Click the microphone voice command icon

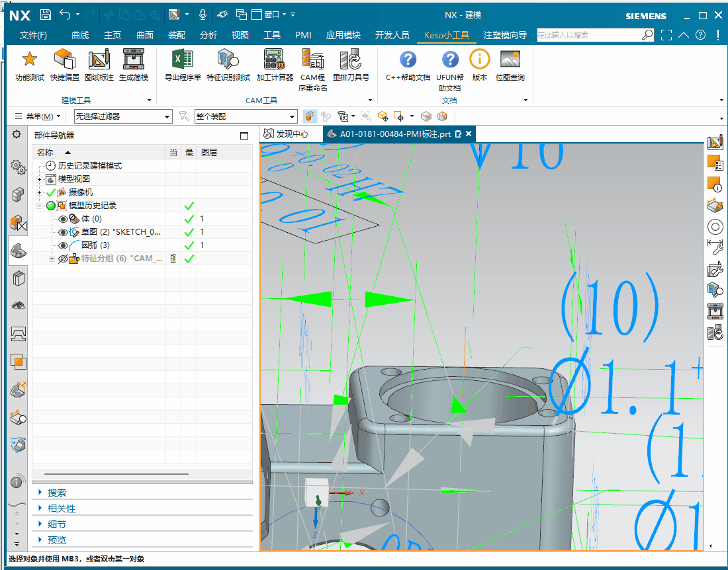pyautogui.click(x=203, y=15)
